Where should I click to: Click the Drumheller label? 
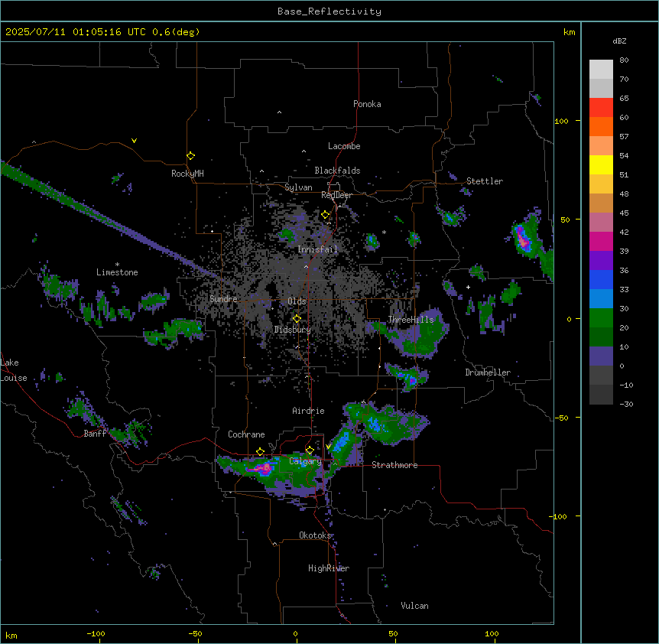(488, 372)
